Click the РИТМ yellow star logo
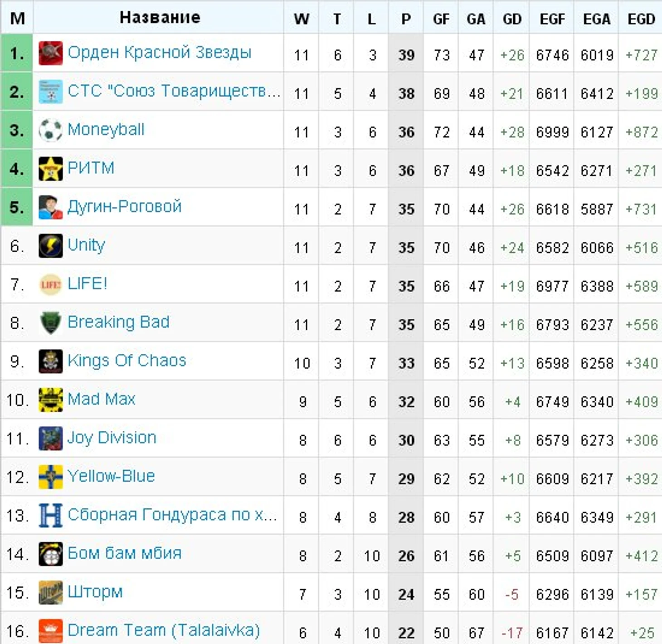 pyautogui.click(x=50, y=169)
